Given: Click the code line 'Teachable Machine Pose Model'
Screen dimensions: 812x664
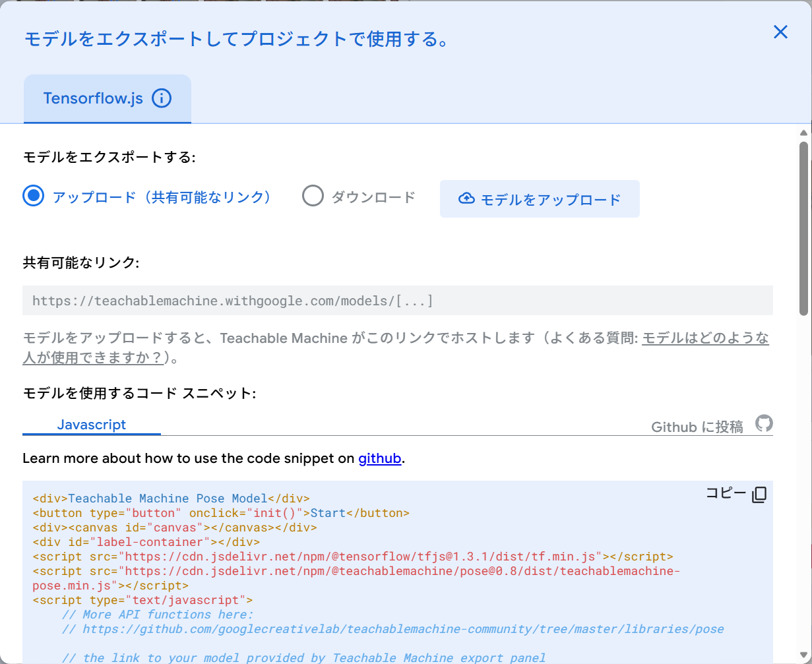Looking at the screenshot, I should [171, 498].
